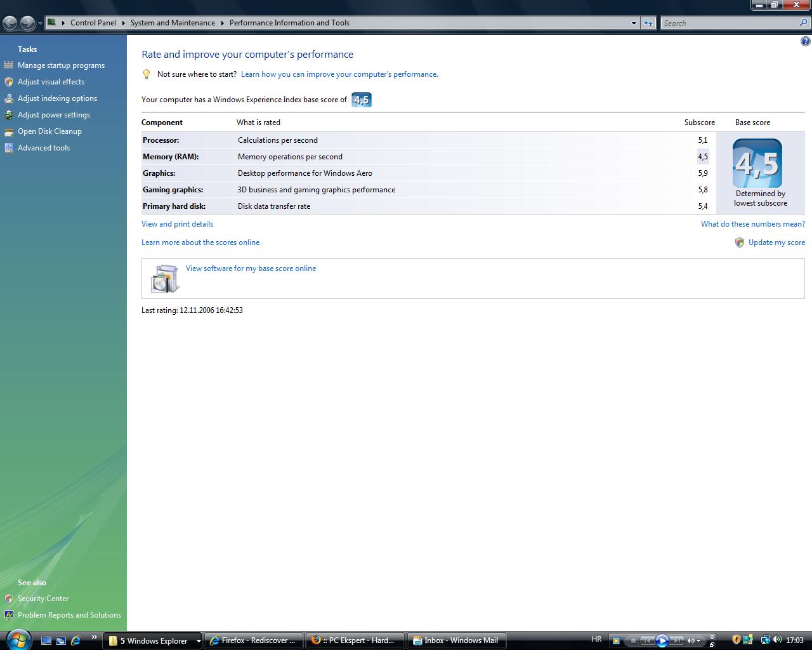This screenshot has height=650, width=812.
Task: Click System and Maintenance breadcrumb
Action: tap(173, 23)
